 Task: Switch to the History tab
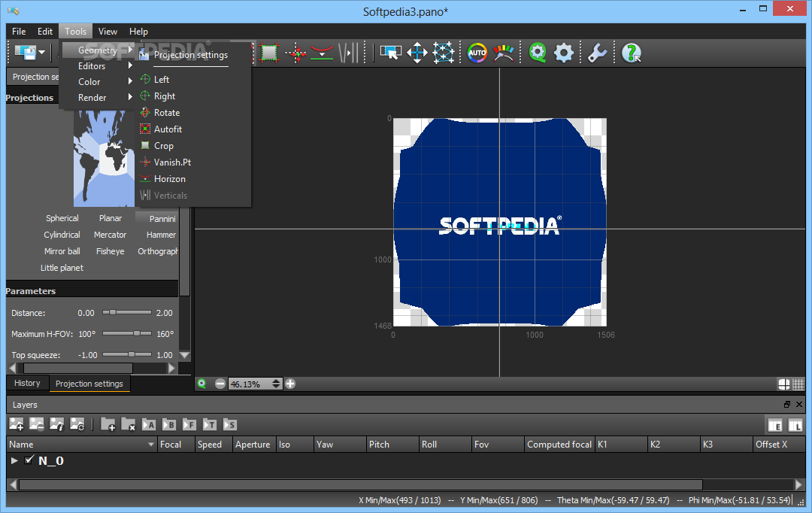point(28,383)
